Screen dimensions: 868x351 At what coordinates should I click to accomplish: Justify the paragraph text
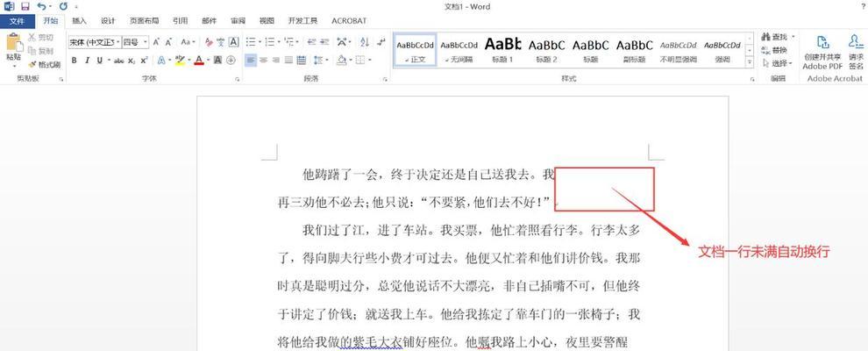pos(288,60)
